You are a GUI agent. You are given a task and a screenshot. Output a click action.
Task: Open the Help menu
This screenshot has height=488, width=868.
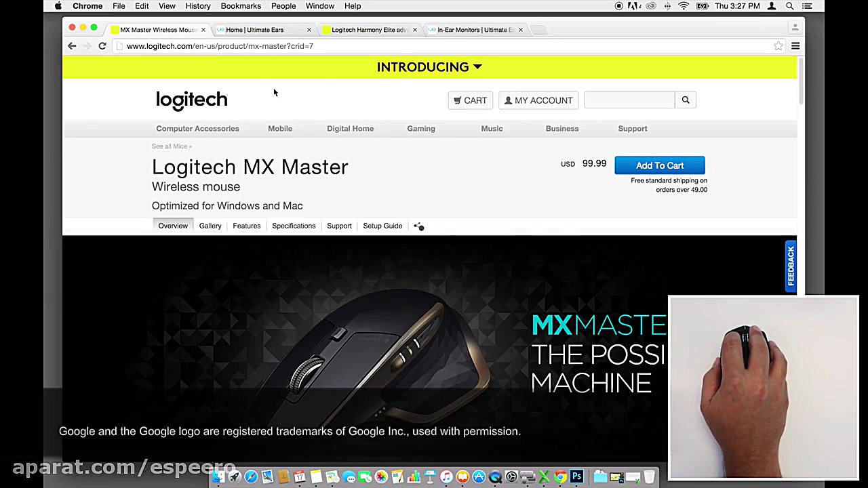tap(353, 6)
